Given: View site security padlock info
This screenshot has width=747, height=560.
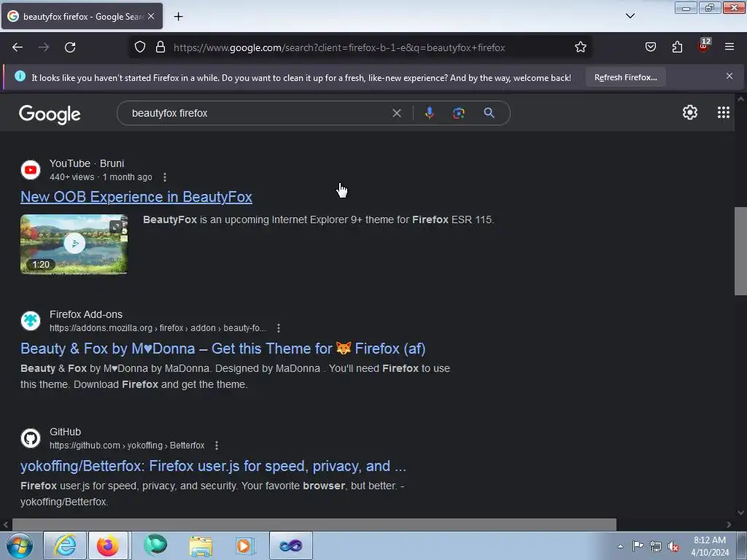Looking at the screenshot, I should point(160,47).
